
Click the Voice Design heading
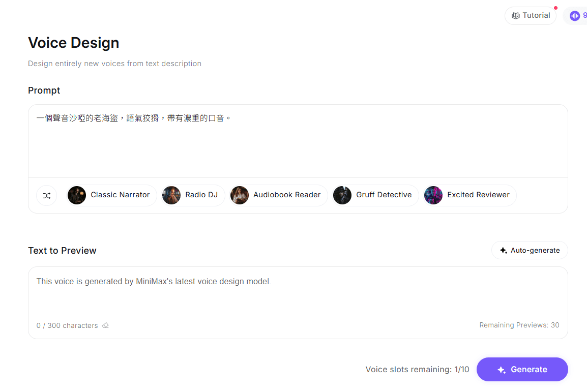point(74,43)
